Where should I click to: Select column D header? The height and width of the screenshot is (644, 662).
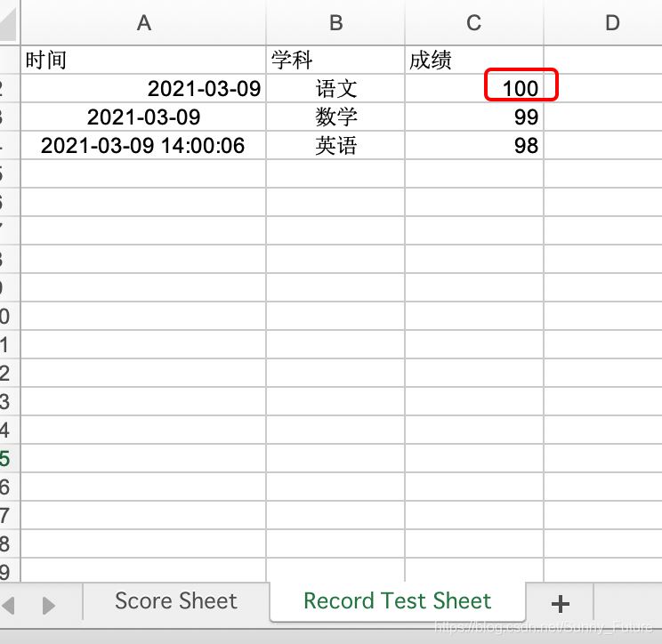pyautogui.click(x=612, y=22)
